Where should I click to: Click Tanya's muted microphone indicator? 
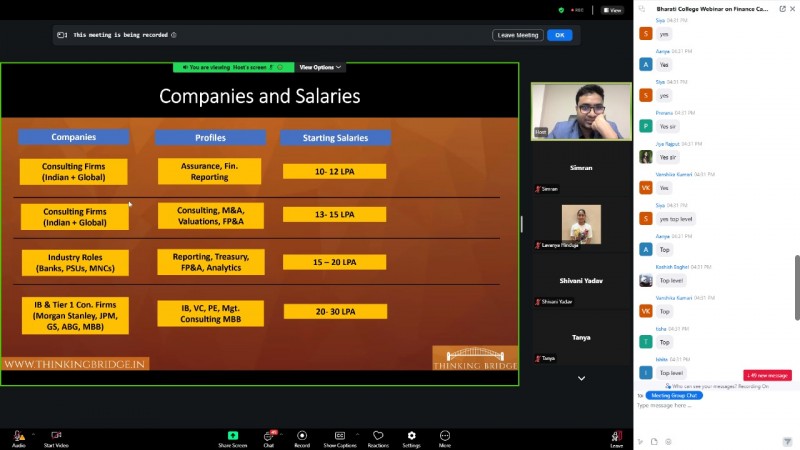point(537,359)
